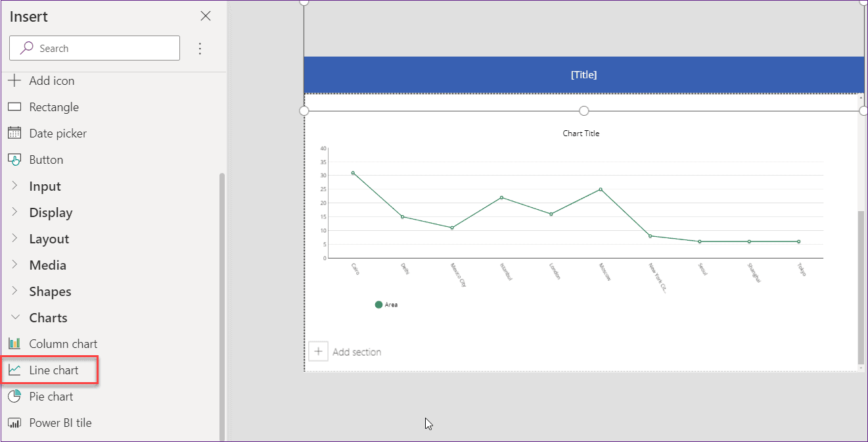Click the Chart Title text
The image size is (868, 442).
coord(581,134)
